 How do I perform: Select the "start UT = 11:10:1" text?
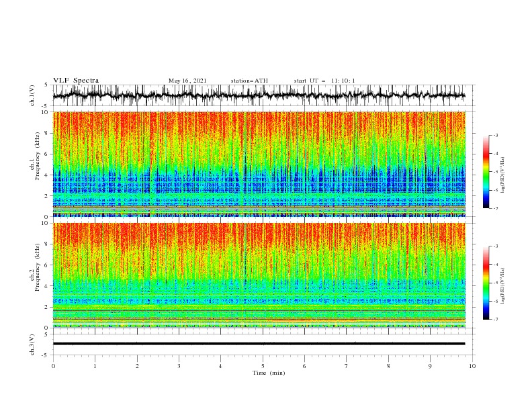pyautogui.click(x=324, y=81)
